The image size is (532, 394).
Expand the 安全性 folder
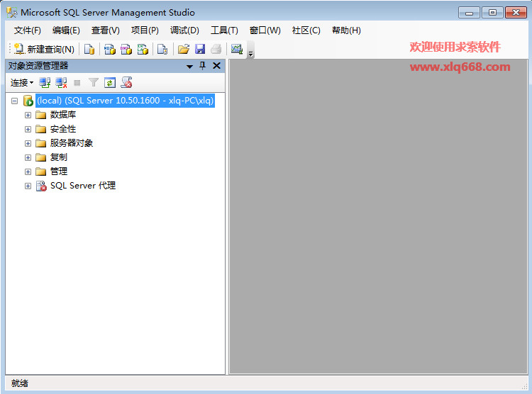pyautogui.click(x=28, y=129)
